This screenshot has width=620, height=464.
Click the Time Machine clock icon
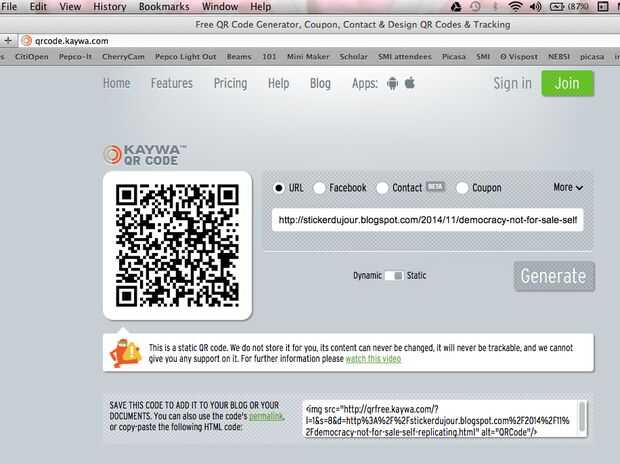coord(475,6)
